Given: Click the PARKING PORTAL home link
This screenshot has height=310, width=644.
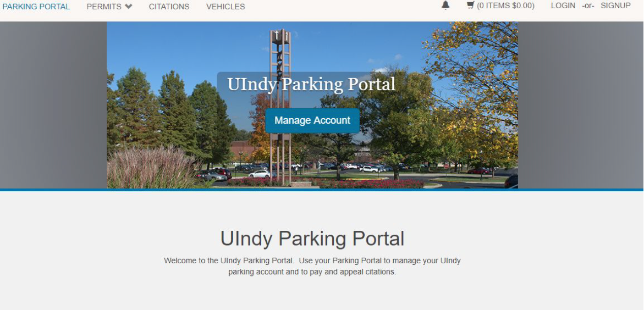Looking at the screenshot, I should click(36, 7).
